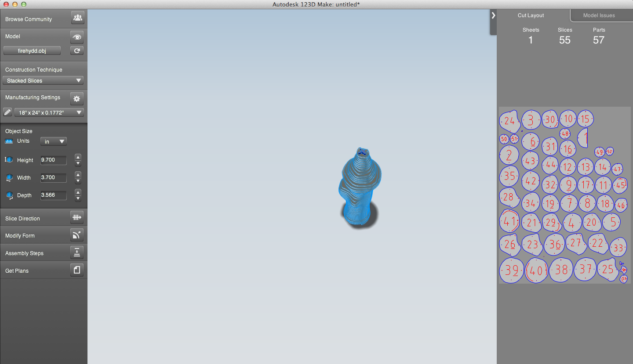
Task: Open Slice Direction icon button
Action: [77, 217]
